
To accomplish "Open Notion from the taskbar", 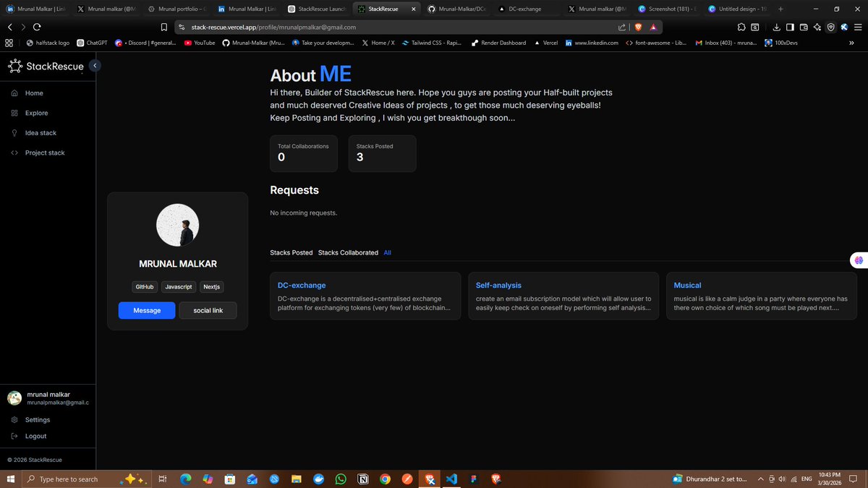I will pyautogui.click(x=362, y=479).
